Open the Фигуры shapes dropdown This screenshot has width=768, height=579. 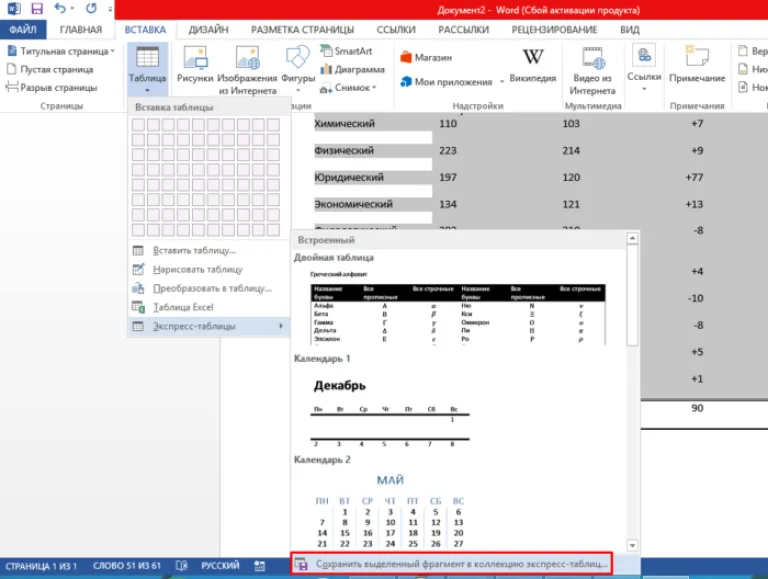coord(298,69)
